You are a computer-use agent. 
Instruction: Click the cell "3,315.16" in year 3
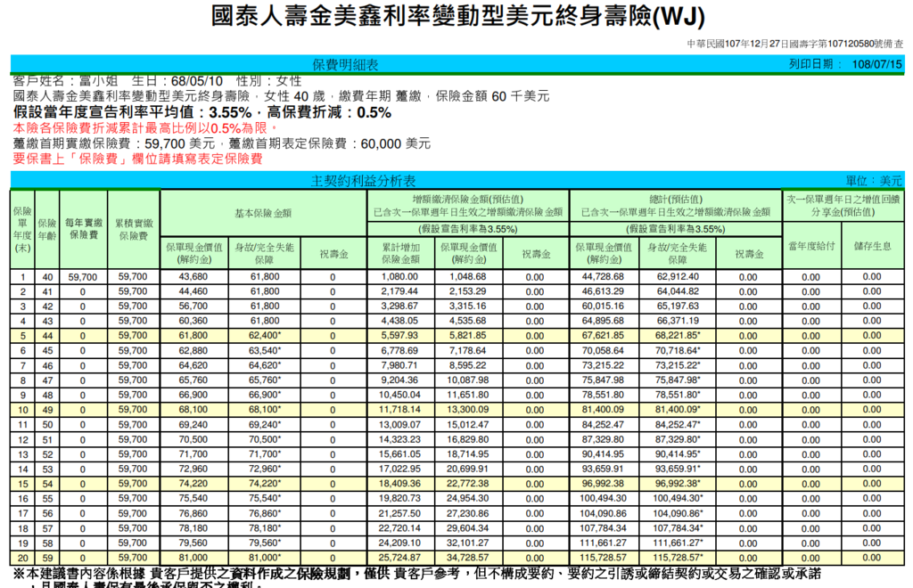tap(468, 306)
